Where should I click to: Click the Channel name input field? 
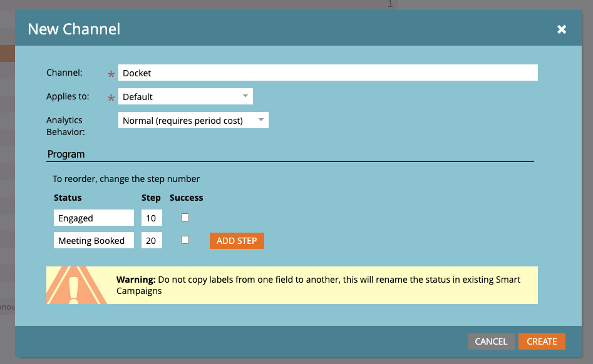pos(328,73)
